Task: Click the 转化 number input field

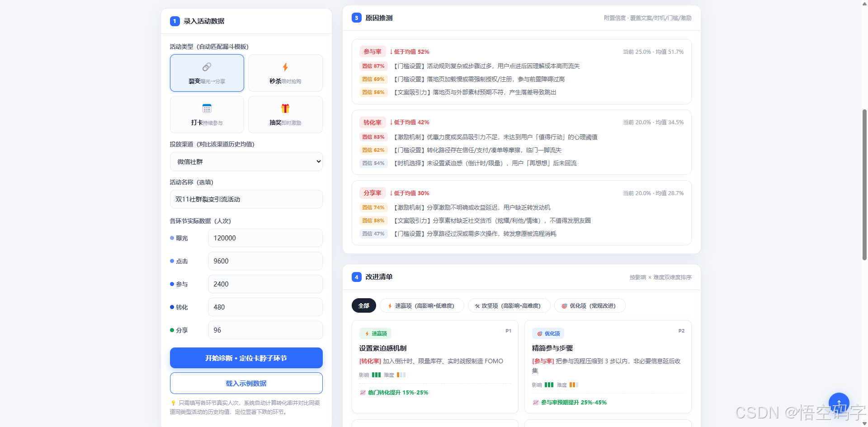Action: click(265, 307)
